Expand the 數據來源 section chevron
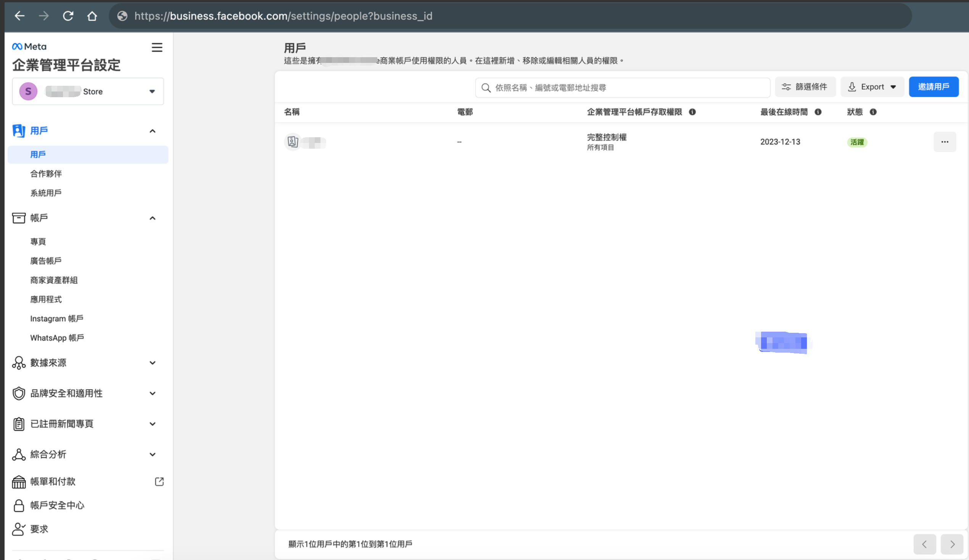969x560 pixels. click(x=153, y=363)
